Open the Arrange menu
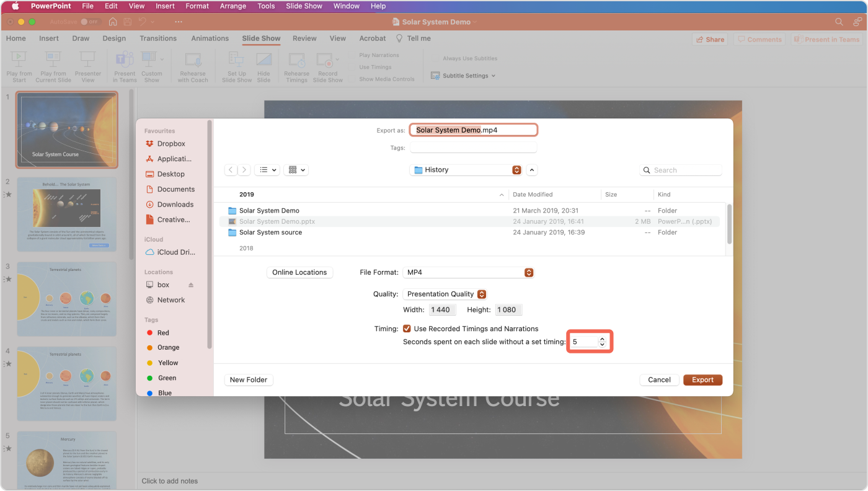This screenshot has width=868, height=491. 232,6
